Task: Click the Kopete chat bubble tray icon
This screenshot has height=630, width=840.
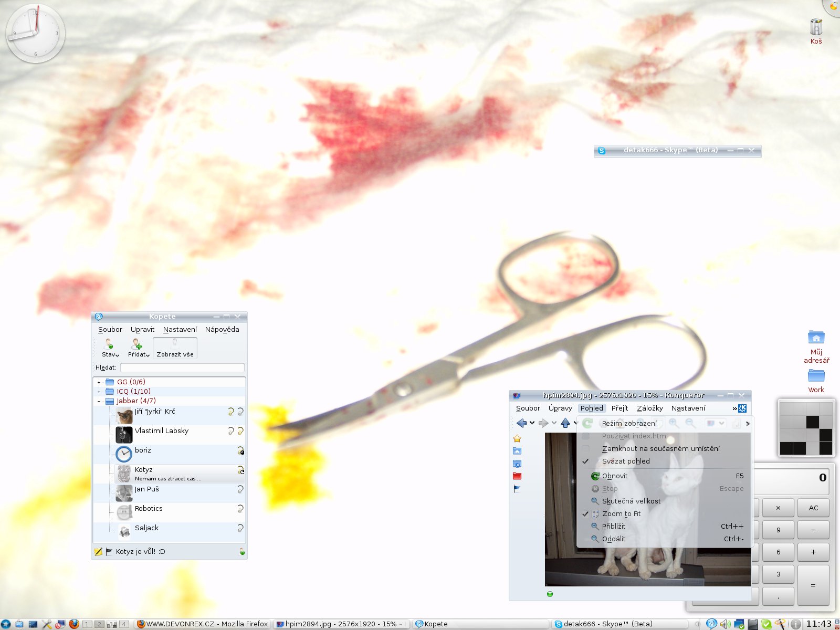Action: pos(711,624)
